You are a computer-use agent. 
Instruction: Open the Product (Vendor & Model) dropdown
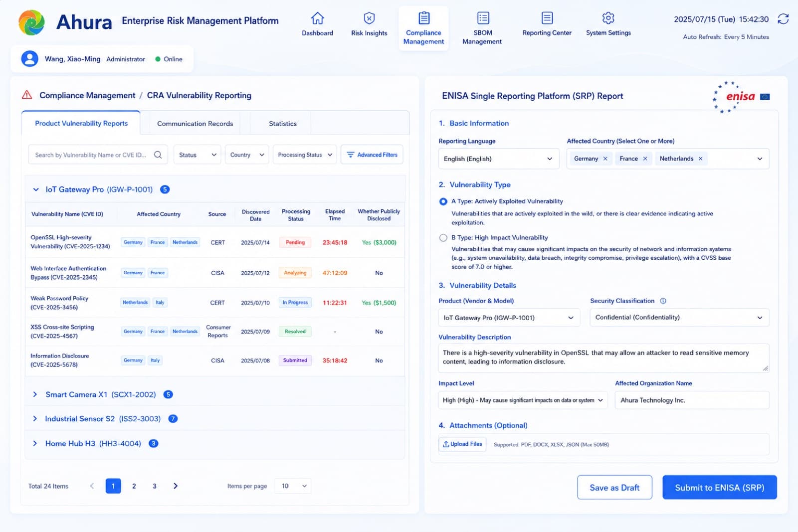[509, 318]
